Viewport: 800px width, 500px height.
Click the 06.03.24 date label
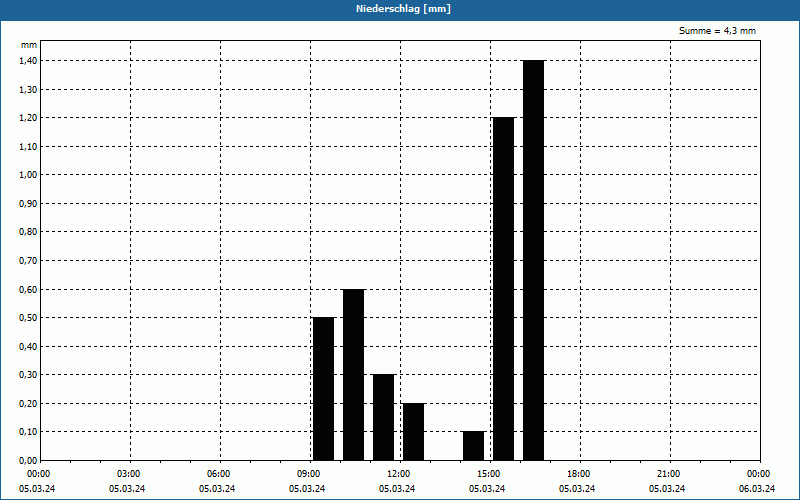coord(757,489)
